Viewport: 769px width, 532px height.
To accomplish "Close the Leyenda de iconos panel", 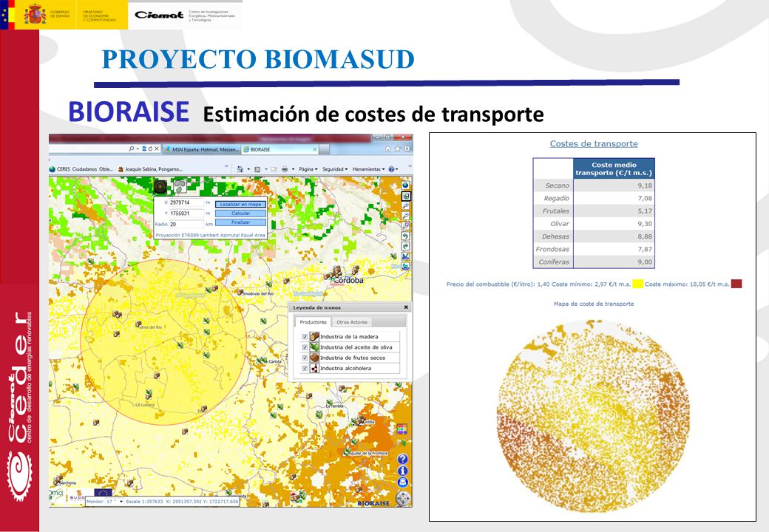I will [406, 307].
